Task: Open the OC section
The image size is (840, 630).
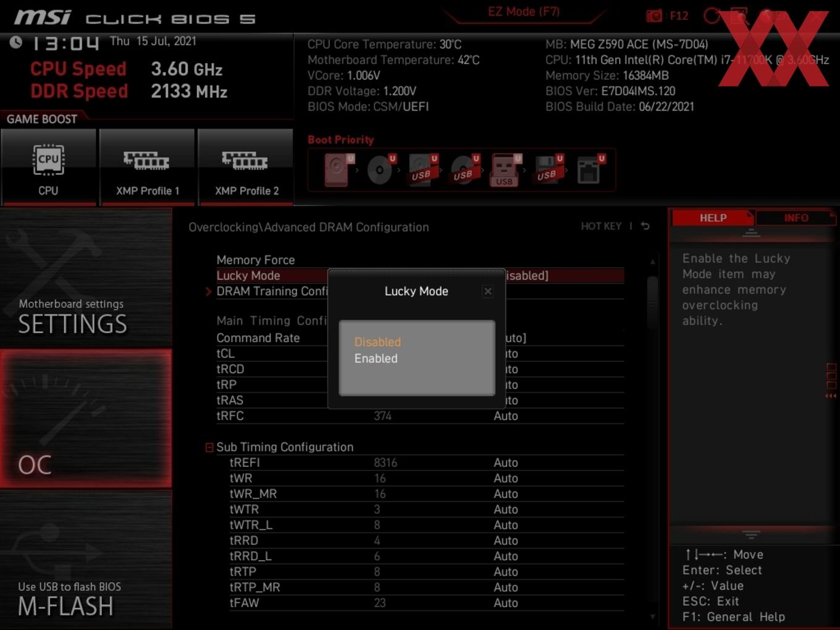Action: click(86, 418)
